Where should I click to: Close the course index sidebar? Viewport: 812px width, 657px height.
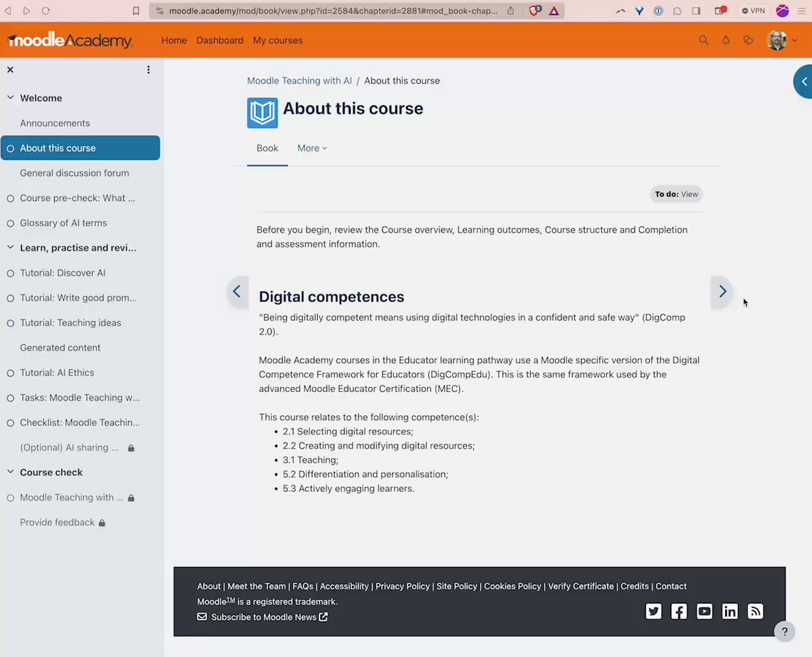click(x=10, y=70)
